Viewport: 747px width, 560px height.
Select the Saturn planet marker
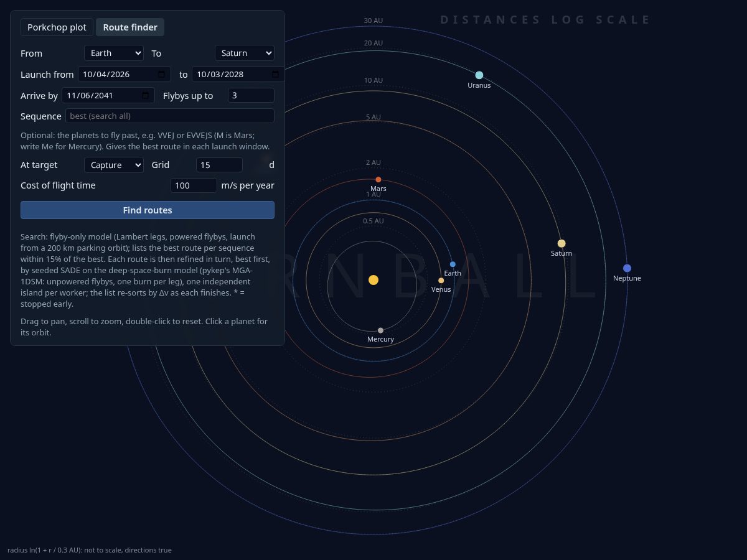coord(561,243)
